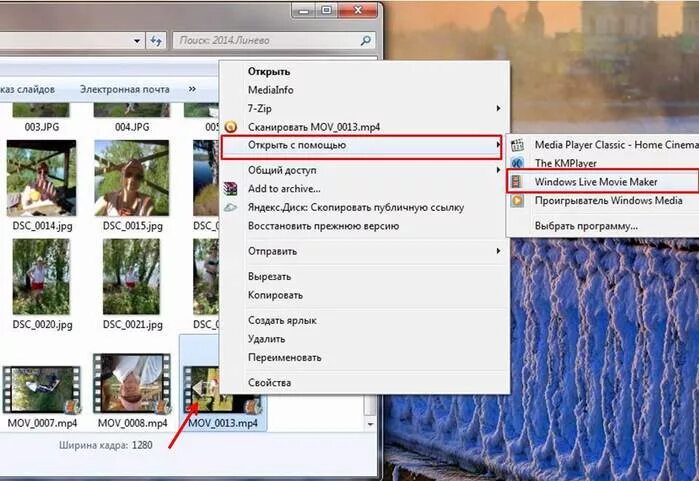Click the Yandex Disk icon

[x=230, y=207]
